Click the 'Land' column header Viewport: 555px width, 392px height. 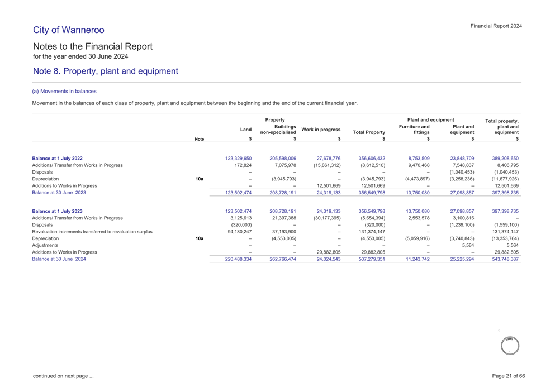(x=245, y=130)
